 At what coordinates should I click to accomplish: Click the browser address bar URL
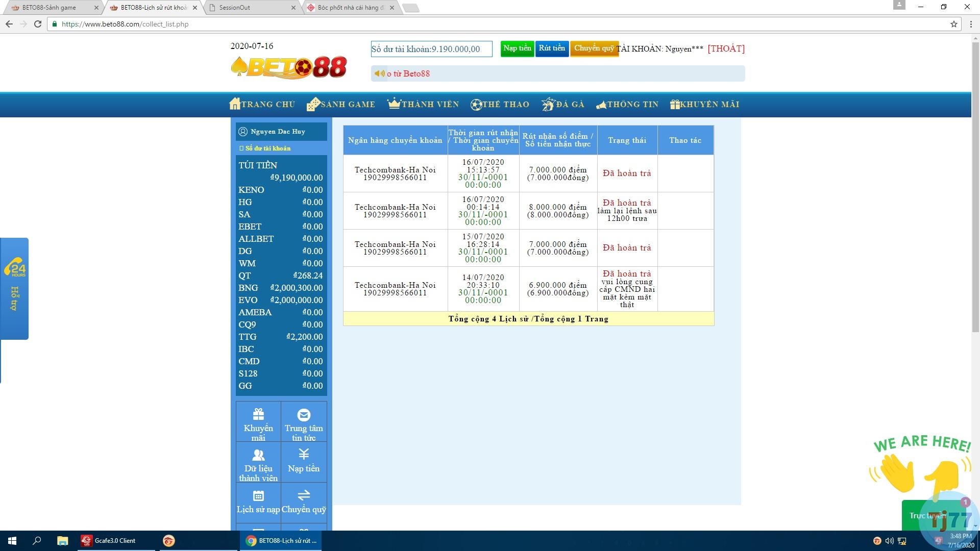[125, 24]
